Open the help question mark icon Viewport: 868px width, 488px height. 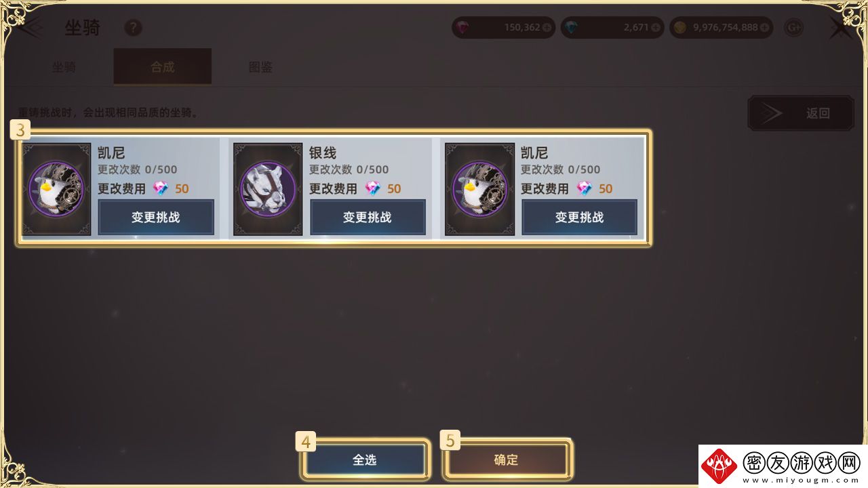[x=134, y=28]
